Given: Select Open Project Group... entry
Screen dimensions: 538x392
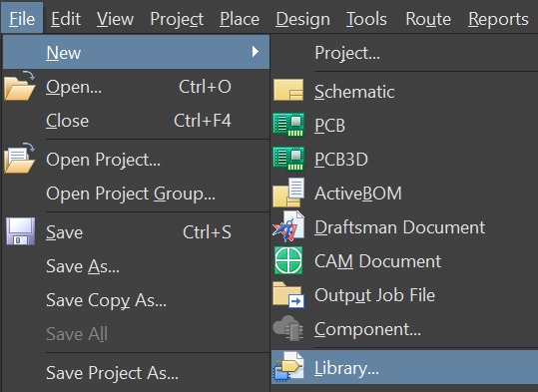Looking at the screenshot, I should point(136,194).
